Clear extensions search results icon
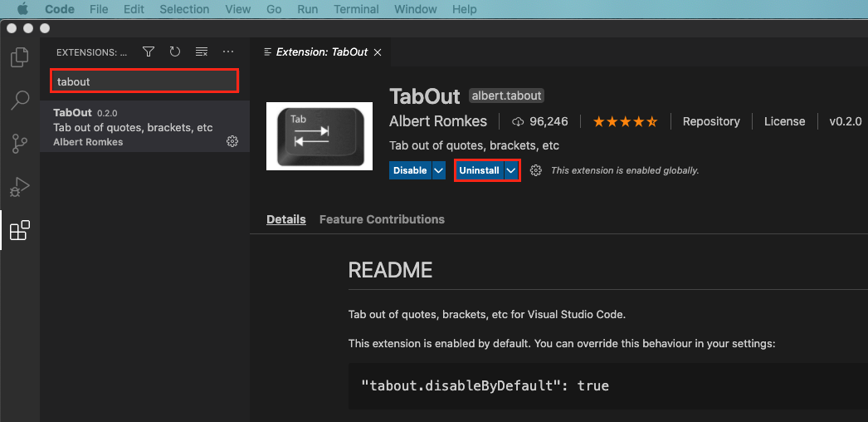 [202, 52]
